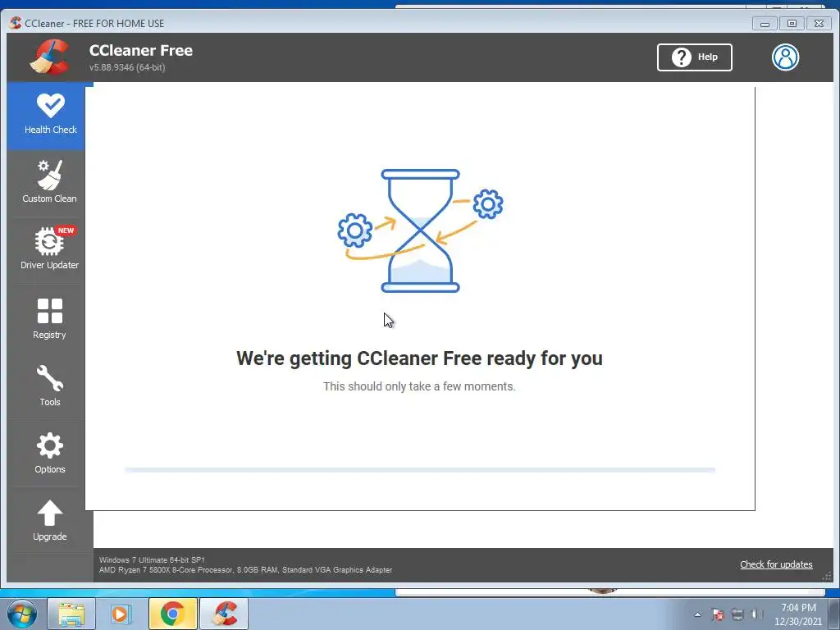This screenshot has height=630, width=840.
Task: Click the 'CCleaner Free' header title
Action: click(x=141, y=50)
